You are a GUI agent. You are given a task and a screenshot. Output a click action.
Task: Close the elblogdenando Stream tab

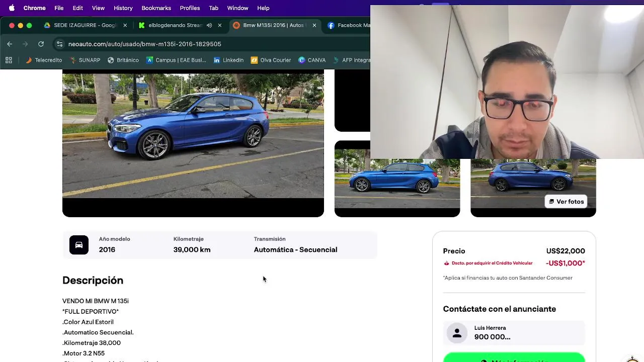pyautogui.click(x=219, y=25)
